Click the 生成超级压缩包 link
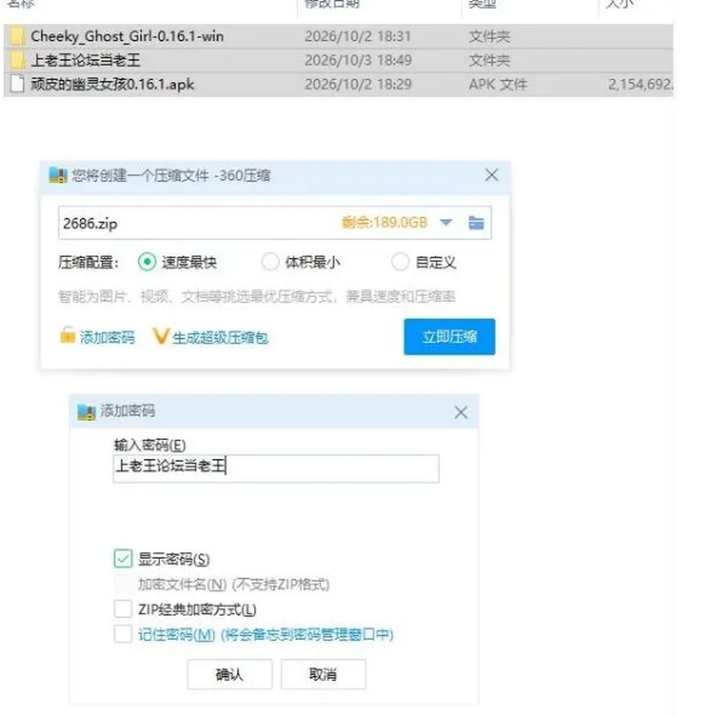 tap(221, 337)
